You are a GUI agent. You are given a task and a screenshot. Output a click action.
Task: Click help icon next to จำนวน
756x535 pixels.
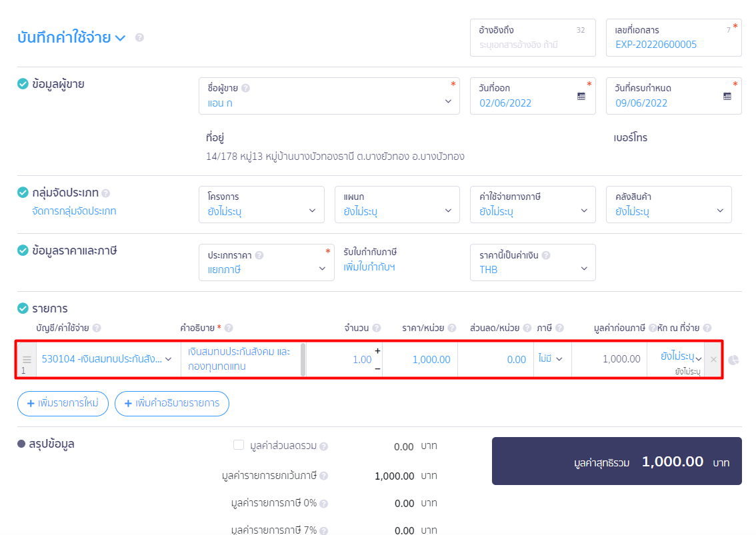point(377,328)
